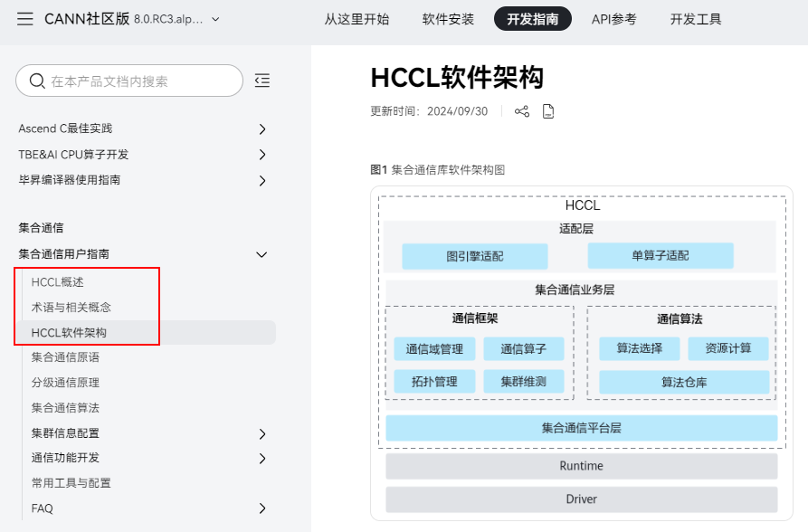The height and width of the screenshot is (532, 808).
Task: Open 常用工具与配置 page
Action: click(71, 483)
